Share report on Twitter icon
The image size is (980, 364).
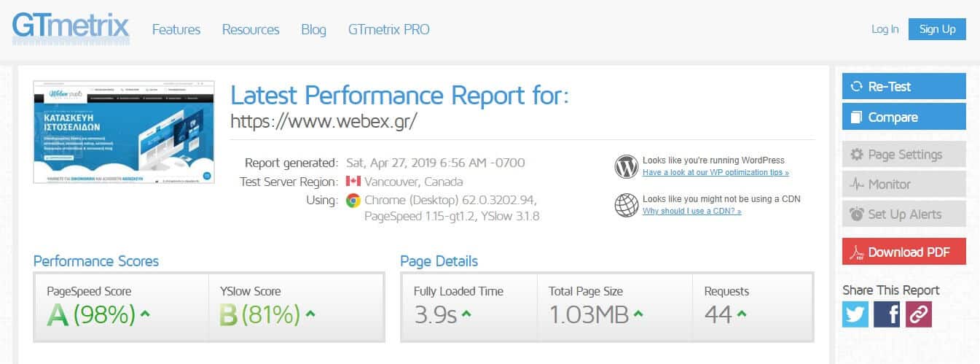[855, 314]
